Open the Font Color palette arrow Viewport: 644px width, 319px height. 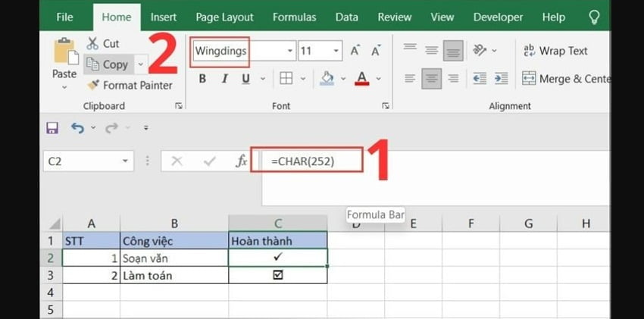click(x=379, y=78)
